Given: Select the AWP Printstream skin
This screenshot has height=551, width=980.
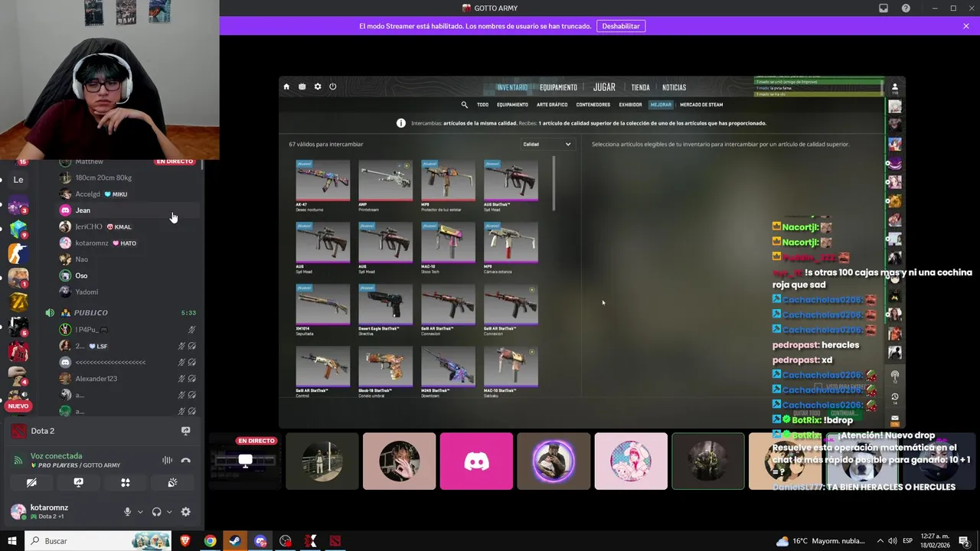Looking at the screenshot, I should pos(385,184).
